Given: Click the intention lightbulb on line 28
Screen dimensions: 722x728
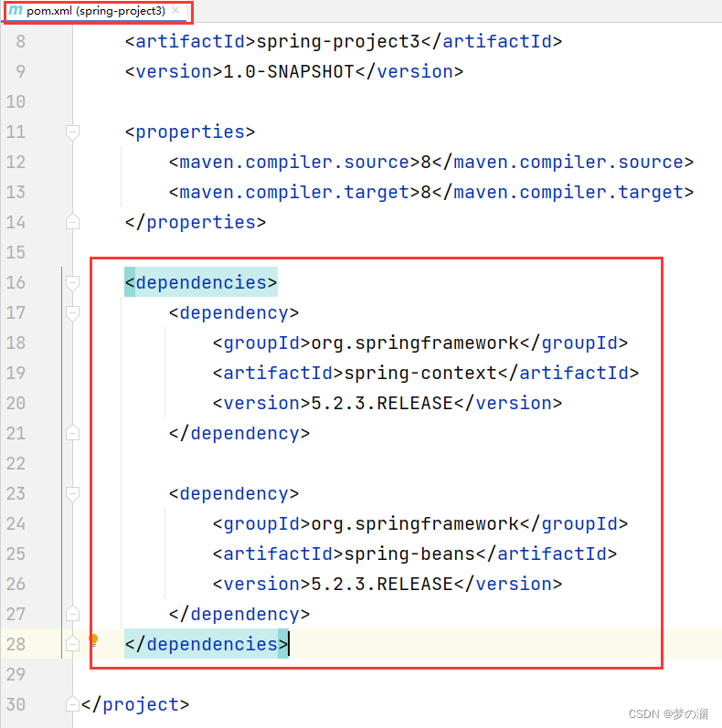Looking at the screenshot, I should [x=93, y=640].
